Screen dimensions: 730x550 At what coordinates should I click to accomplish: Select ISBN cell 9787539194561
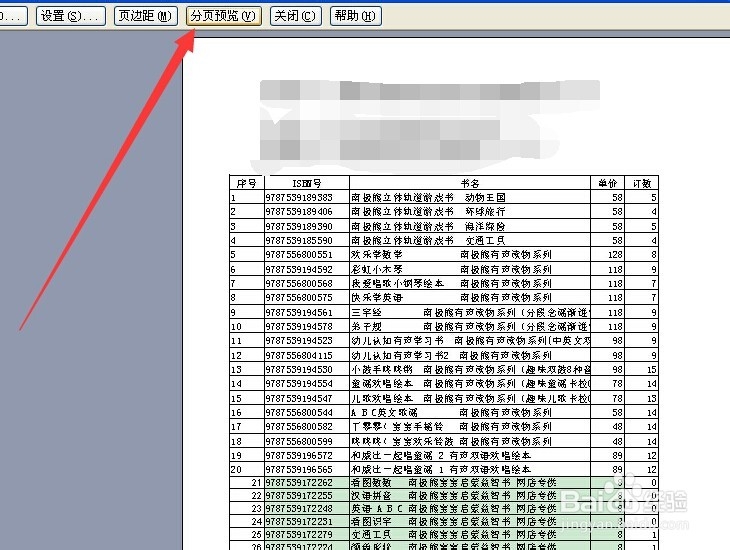coord(307,312)
